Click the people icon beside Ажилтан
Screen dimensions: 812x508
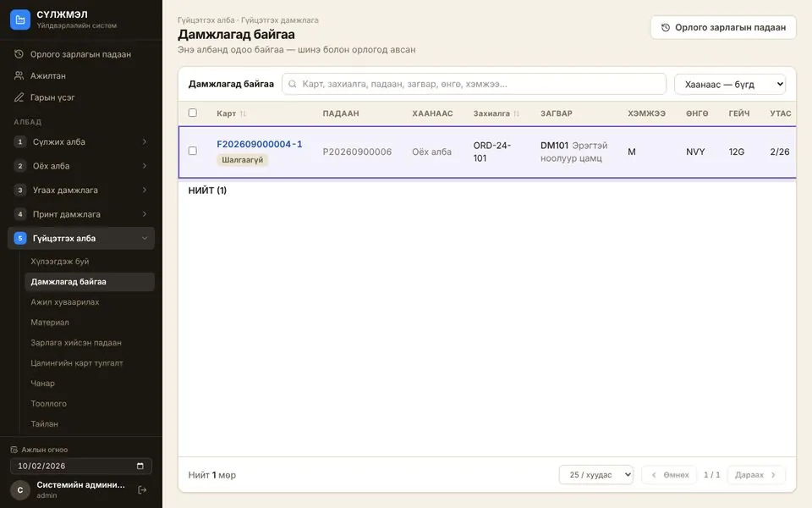[19, 75]
